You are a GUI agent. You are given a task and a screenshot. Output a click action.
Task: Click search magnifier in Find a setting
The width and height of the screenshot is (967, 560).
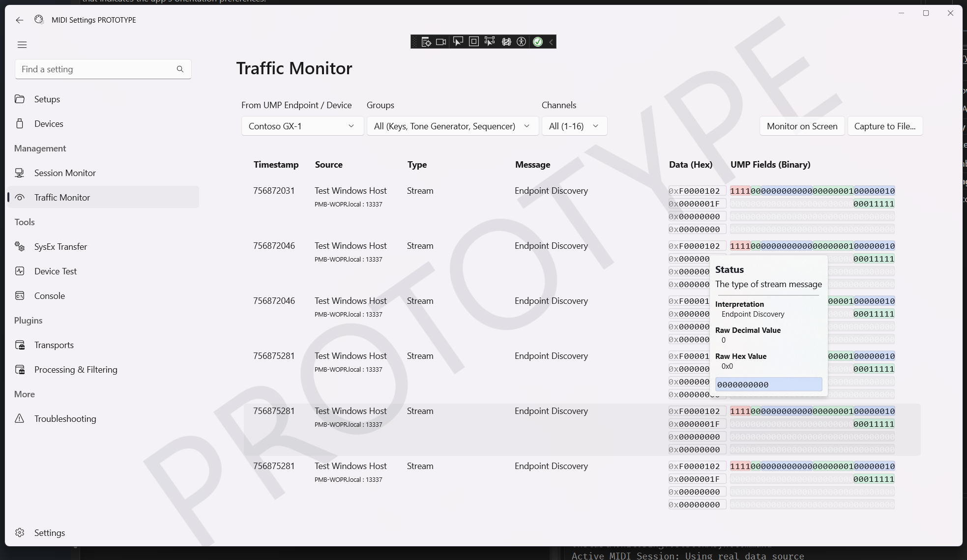click(180, 69)
